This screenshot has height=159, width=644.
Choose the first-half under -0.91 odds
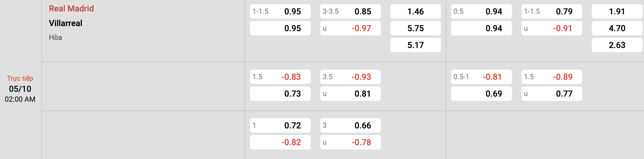(x=552, y=28)
